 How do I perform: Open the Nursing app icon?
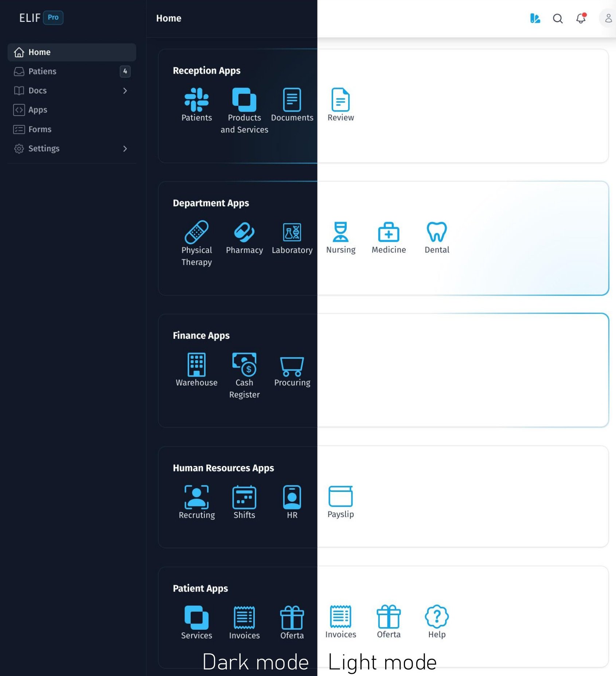point(340,232)
